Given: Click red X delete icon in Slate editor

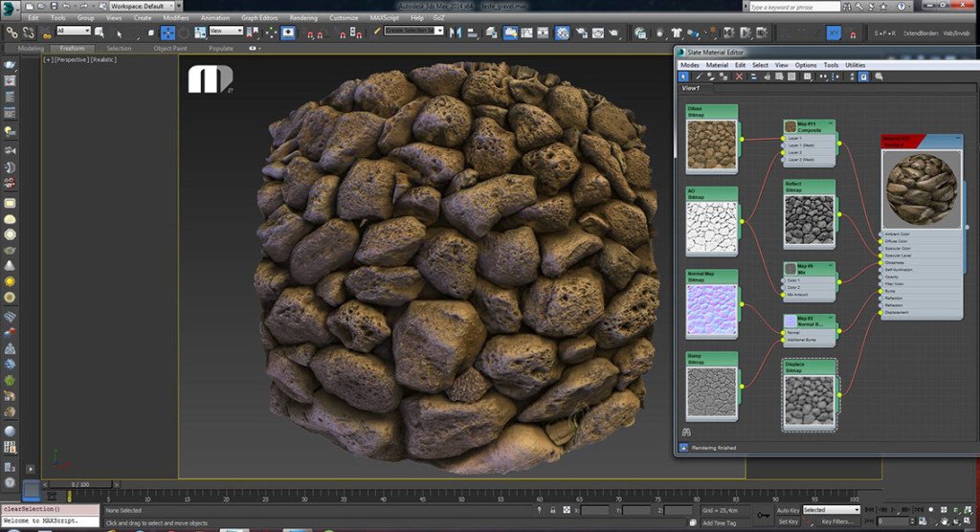Looking at the screenshot, I should pos(739,76).
